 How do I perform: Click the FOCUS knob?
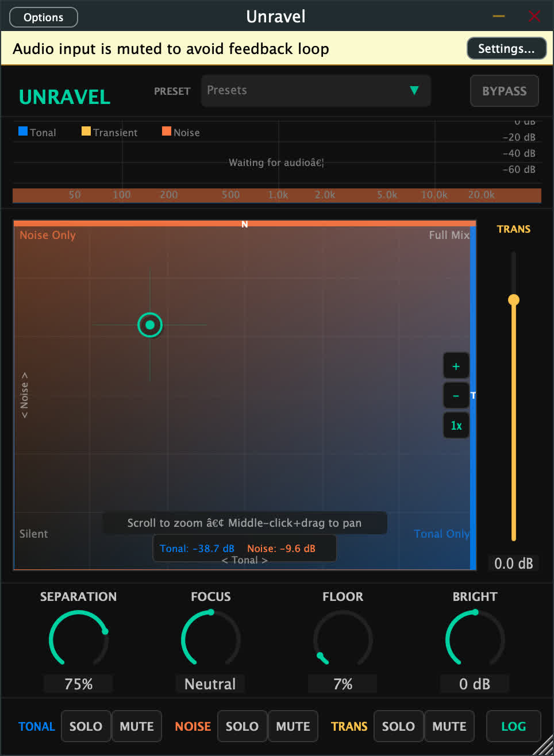tap(211, 639)
